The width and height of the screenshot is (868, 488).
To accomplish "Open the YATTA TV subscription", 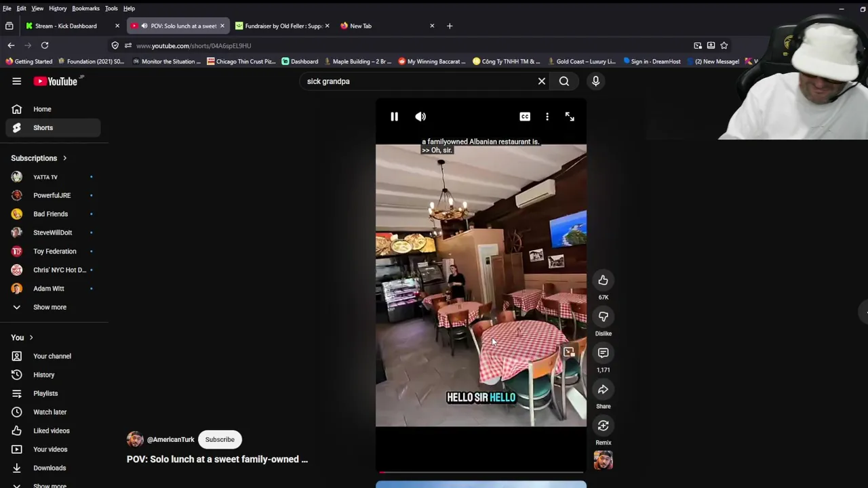I will tap(53, 177).
